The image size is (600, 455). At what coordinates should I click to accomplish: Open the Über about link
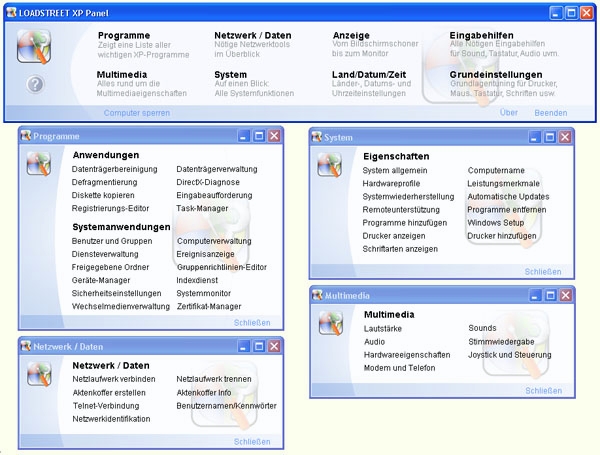point(508,113)
